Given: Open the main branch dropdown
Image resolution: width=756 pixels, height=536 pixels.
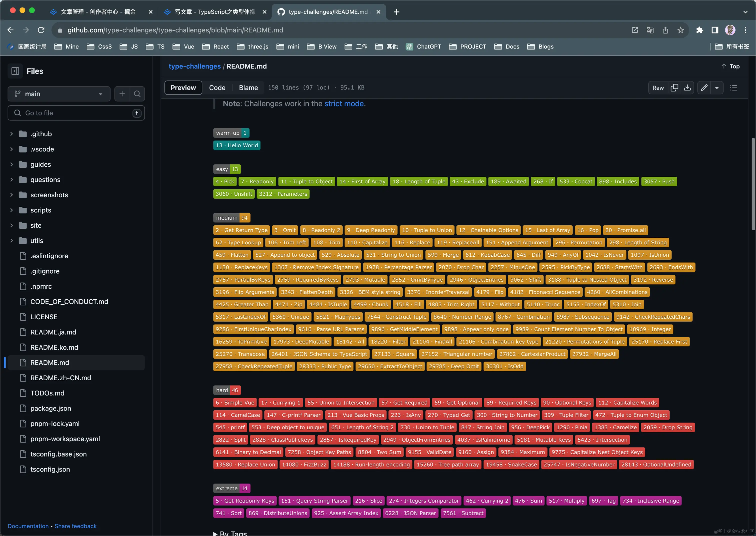Looking at the screenshot, I should 59,94.
